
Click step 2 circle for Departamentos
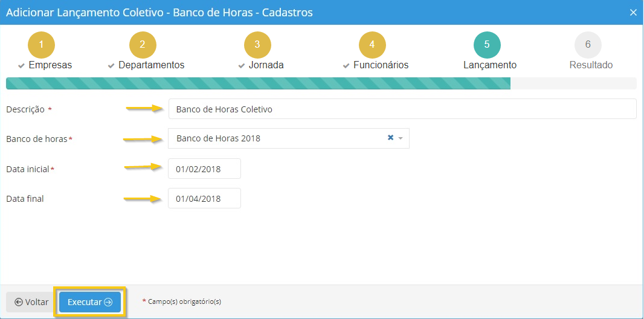143,45
